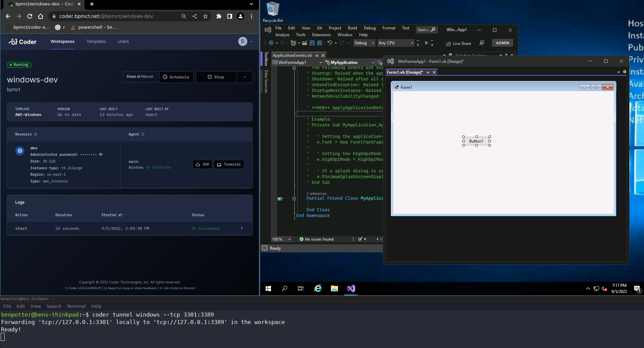Click the Coder logo
The height and width of the screenshot is (348, 644).
point(23,42)
